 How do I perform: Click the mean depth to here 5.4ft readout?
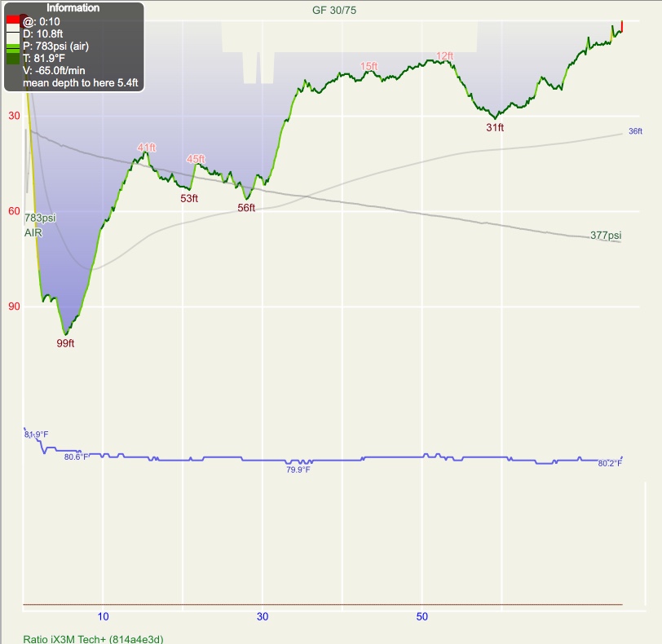click(x=80, y=82)
